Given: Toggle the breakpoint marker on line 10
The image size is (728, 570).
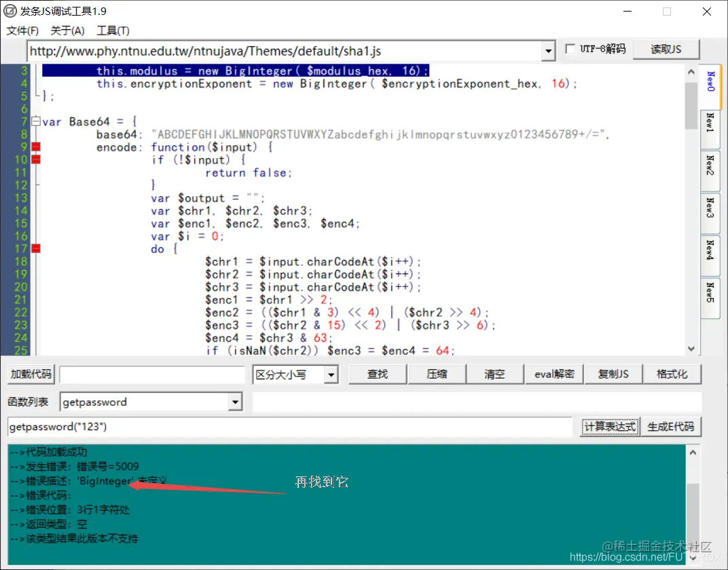Looking at the screenshot, I should (x=36, y=159).
